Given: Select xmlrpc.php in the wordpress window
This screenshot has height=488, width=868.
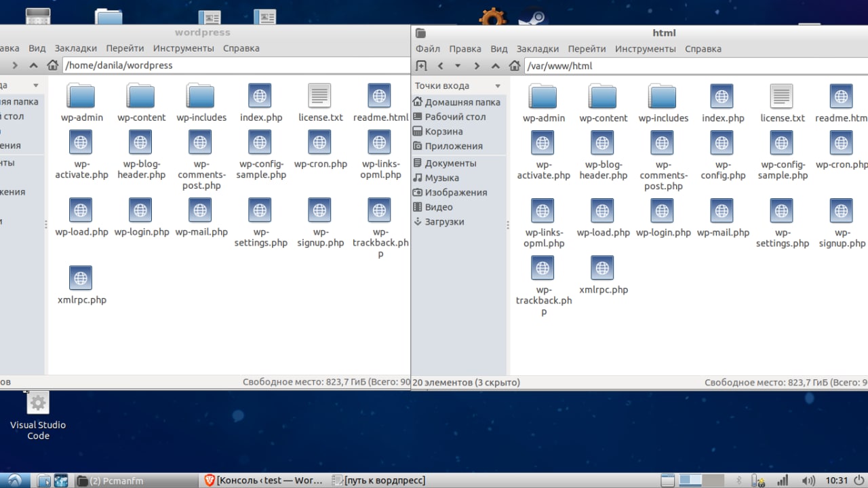Looking at the screenshot, I should [81, 285].
